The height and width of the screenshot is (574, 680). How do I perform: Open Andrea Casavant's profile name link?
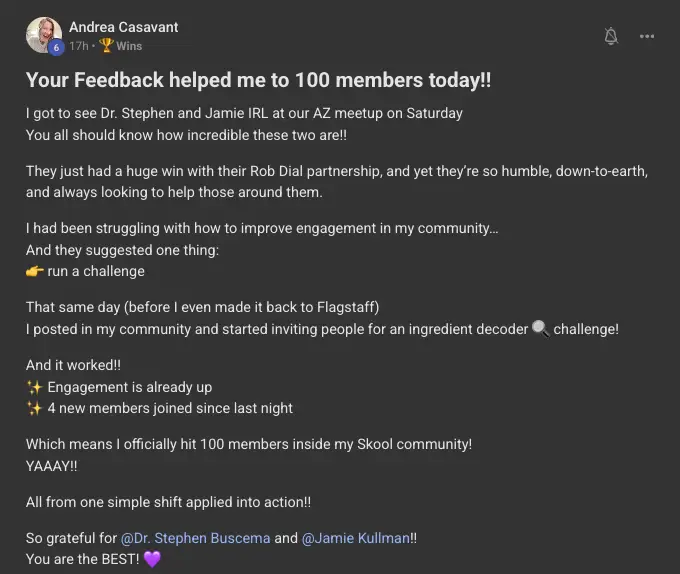pyautogui.click(x=124, y=27)
